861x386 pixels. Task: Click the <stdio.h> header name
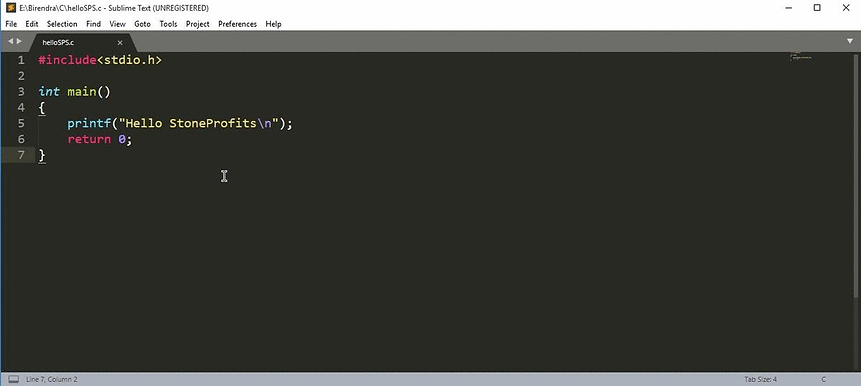click(129, 60)
